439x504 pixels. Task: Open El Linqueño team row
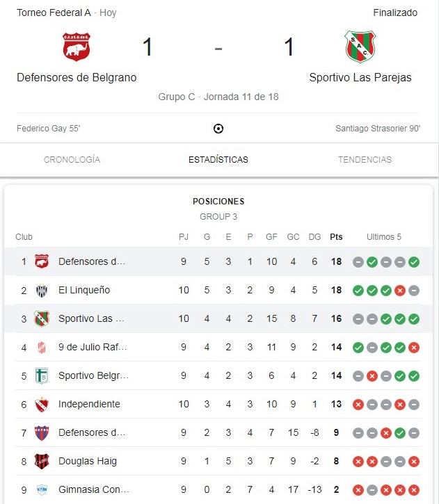point(84,291)
